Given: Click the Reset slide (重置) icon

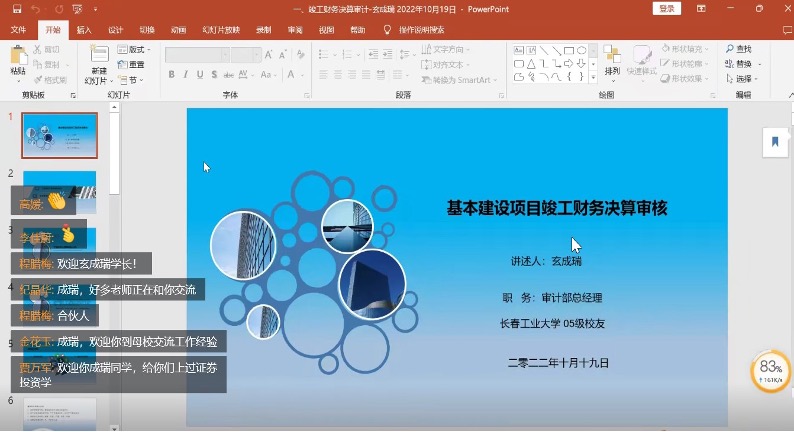Looking at the screenshot, I should click(131, 64).
